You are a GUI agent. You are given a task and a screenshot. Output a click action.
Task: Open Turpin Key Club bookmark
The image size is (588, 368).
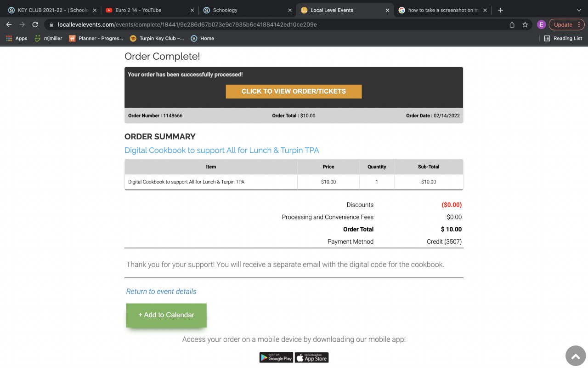coord(157,39)
